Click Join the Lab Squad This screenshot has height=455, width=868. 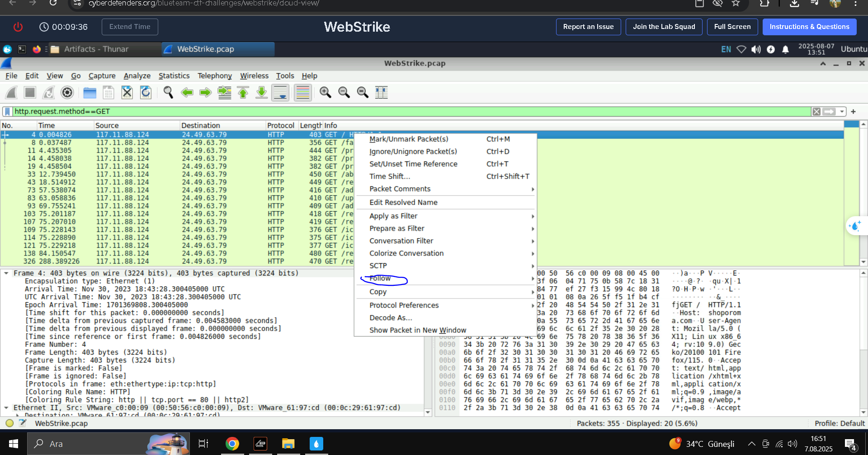[x=664, y=27]
